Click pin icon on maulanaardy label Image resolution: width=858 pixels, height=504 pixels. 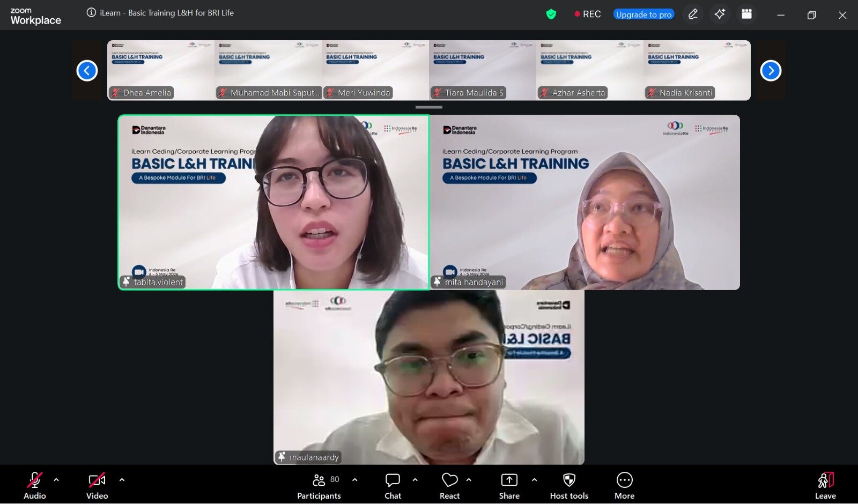click(x=282, y=457)
